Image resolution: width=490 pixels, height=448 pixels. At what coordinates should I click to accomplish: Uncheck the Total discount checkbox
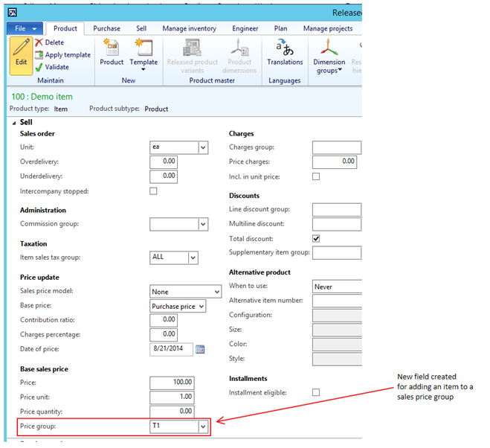tap(316, 239)
